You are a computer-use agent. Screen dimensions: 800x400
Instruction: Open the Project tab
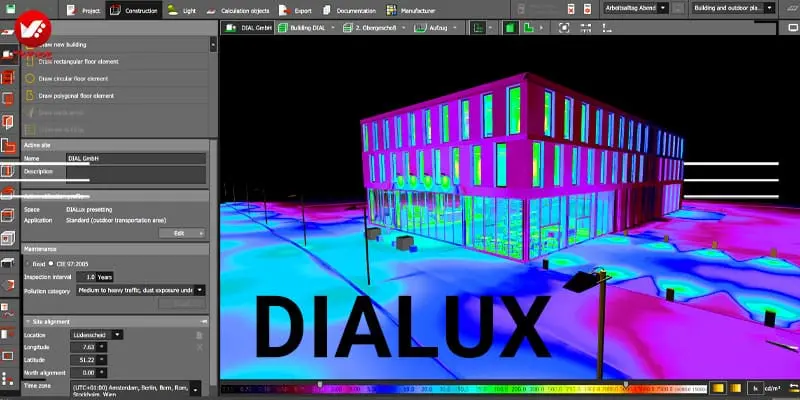point(83,10)
